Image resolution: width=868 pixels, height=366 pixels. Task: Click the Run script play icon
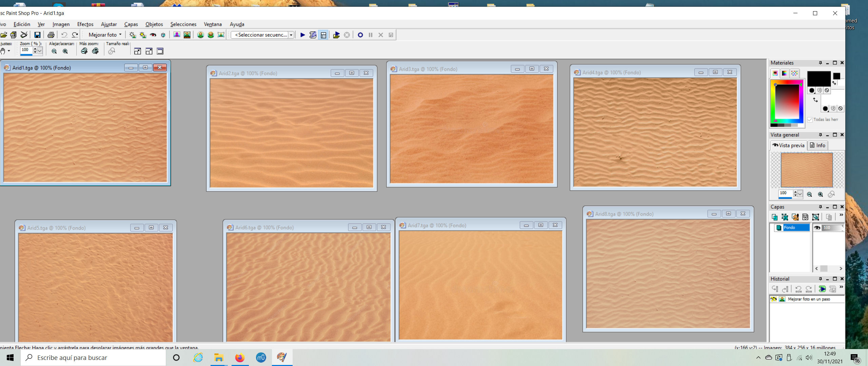click(303, 35)
